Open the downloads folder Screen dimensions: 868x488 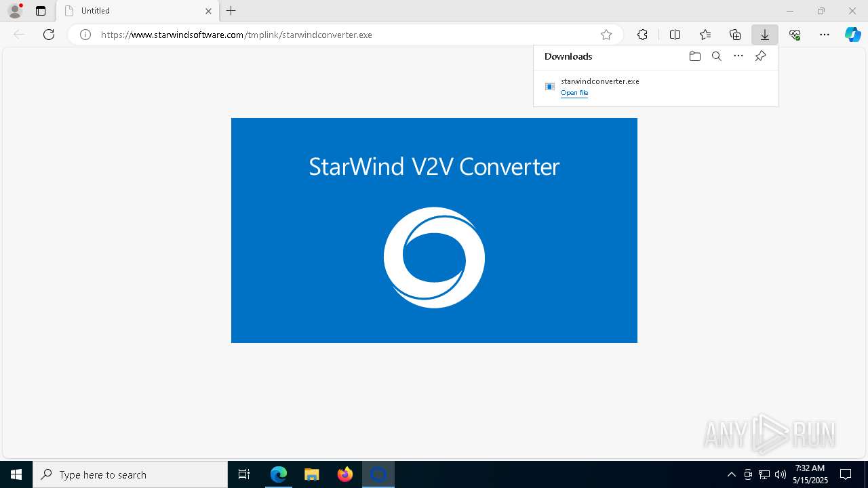point(694,56)
